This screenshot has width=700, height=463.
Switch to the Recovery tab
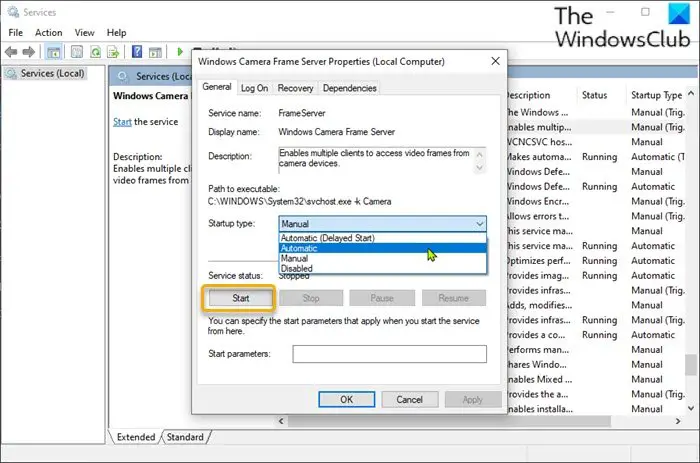pos(295,88)
